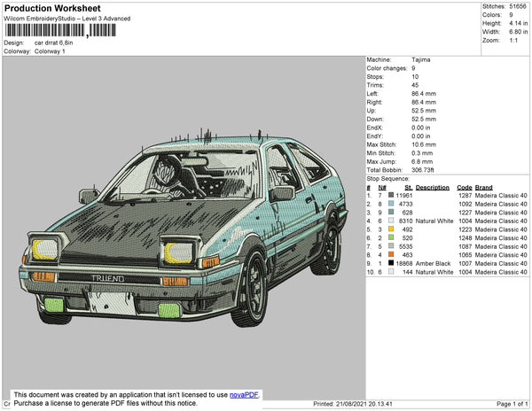532x411 pixels.
Task: Click the light blue swatch, code 1092
Action: click(391, 204)
